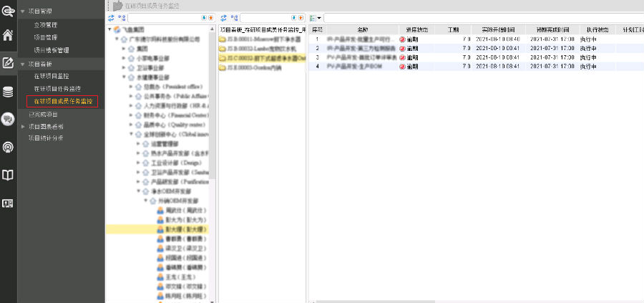Screen dimensions: 644x303
Task: Open 立项管理 menu item
Action: pos(46,25)
